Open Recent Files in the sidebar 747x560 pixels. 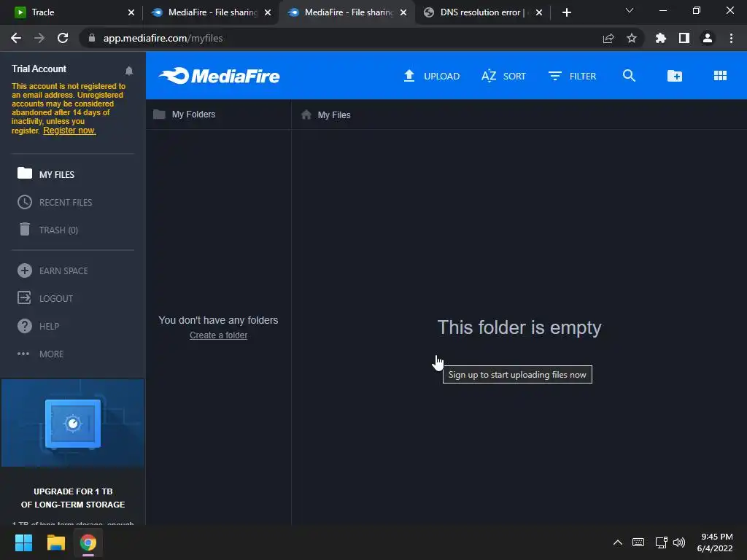[54, 203]
